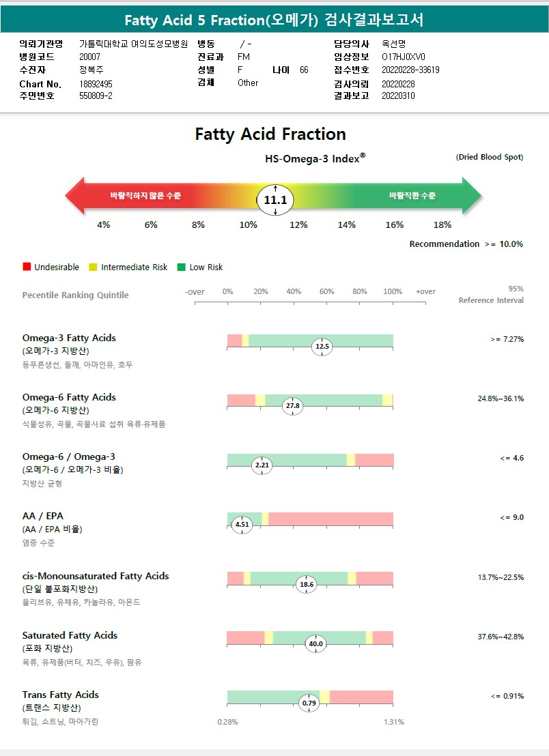
Task: Select the 18.6 cis-Monounsaturated marker
Action: (x=307, y=585)
